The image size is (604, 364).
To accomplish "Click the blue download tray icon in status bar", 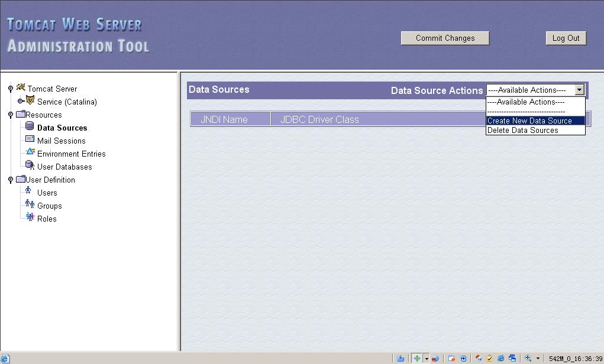I will (400, 359).
